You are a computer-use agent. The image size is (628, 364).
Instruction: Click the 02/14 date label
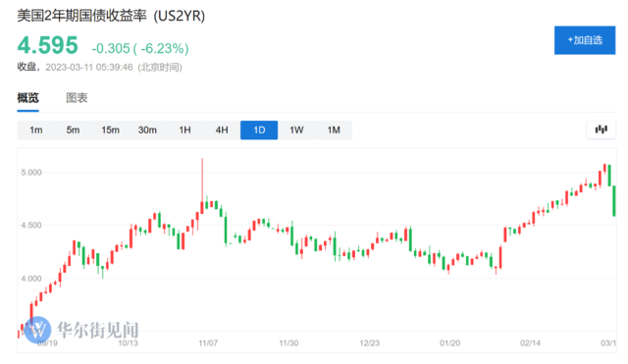point(530,343)
